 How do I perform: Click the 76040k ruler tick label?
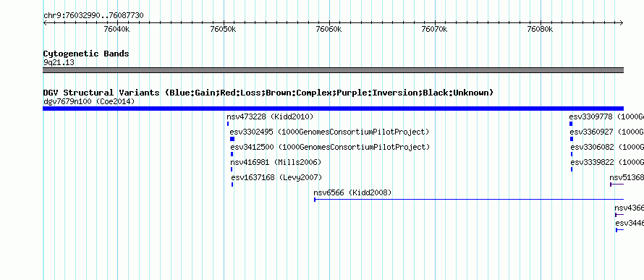(117, 30)
